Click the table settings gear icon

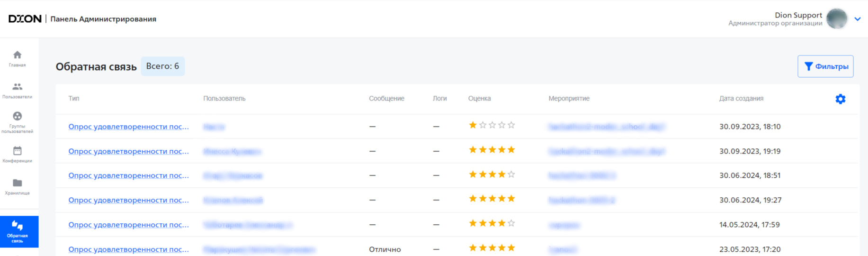tap(841, 99)
